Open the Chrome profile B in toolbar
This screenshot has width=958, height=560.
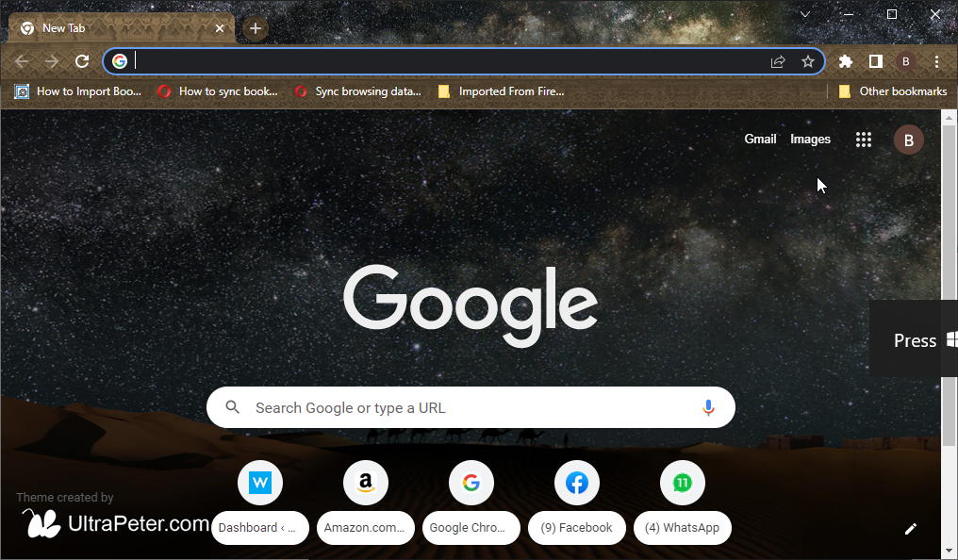[905, 61]
